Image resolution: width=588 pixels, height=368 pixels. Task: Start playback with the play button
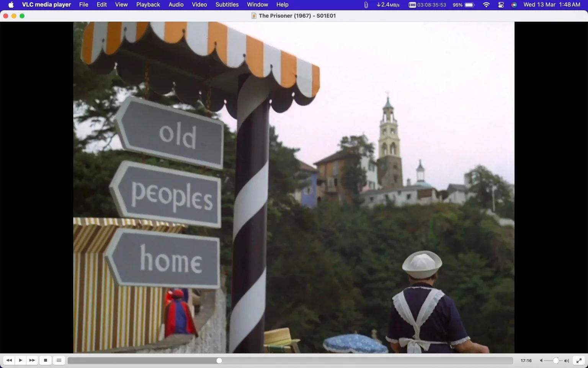[x=20, y=360]
